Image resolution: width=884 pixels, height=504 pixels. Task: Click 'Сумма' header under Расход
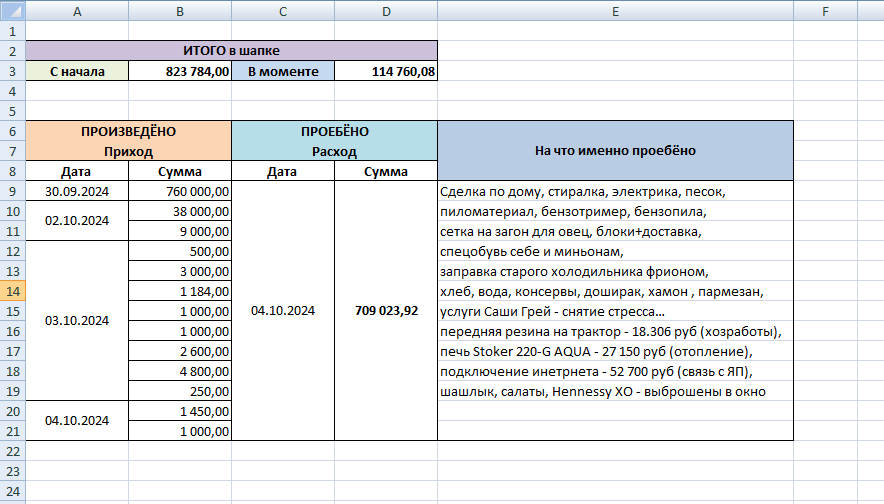(386, 171)
